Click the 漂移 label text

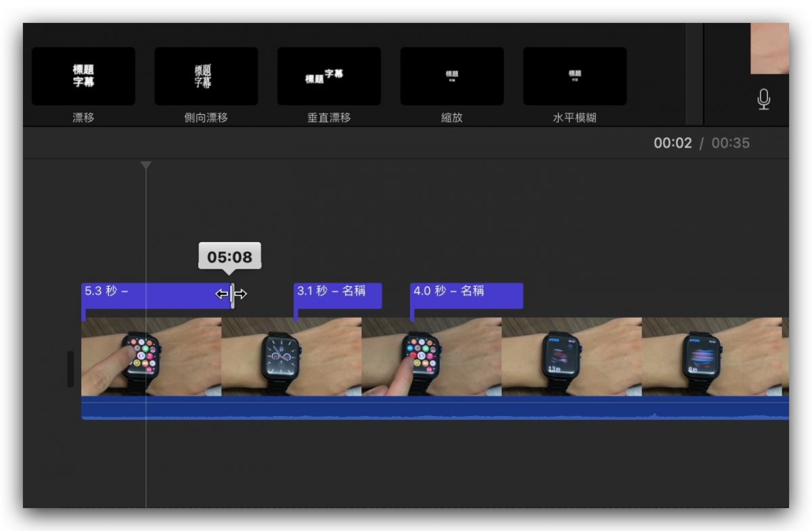click(83, 118)
